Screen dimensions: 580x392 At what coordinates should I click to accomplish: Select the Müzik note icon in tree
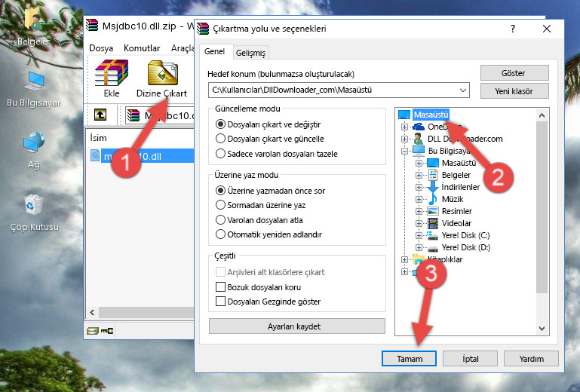pyautogui.click(x=432, y=199)
